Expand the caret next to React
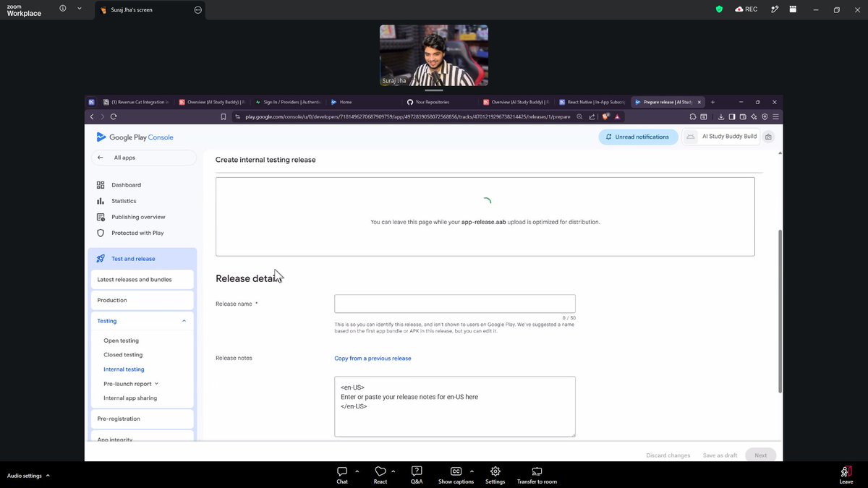868x488 pixels. (x=395, y=471)
